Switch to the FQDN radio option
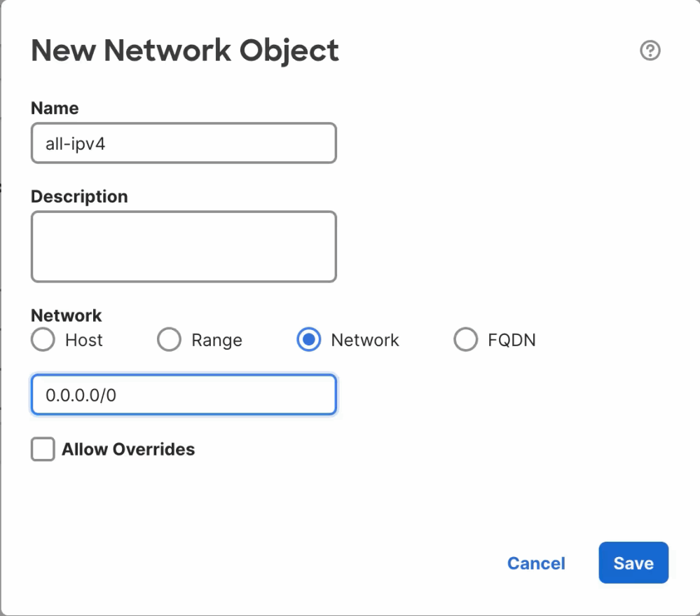Image resolution: width=700 pixels, height=616 pixels. pos(466,340)
